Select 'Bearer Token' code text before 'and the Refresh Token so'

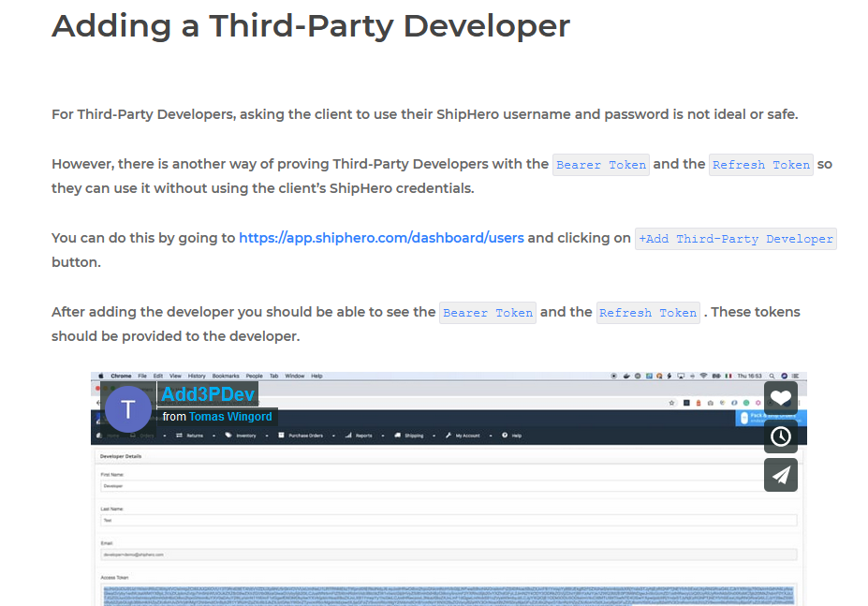pyautogui.click(x=600, y=165)
